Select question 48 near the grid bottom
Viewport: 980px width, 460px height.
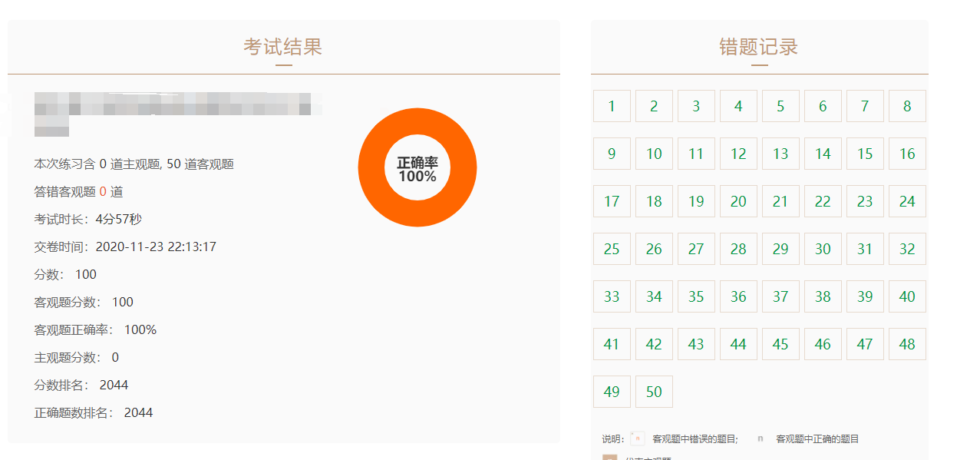point(907,344)
